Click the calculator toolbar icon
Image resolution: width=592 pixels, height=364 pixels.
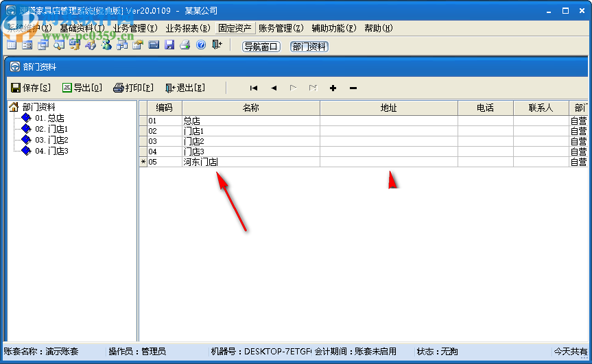click(154, 45)
